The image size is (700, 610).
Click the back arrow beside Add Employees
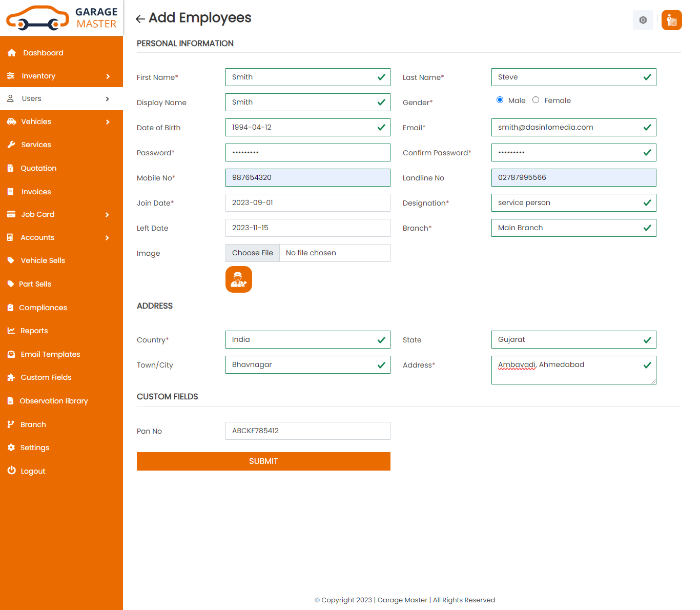coord(140,19)
